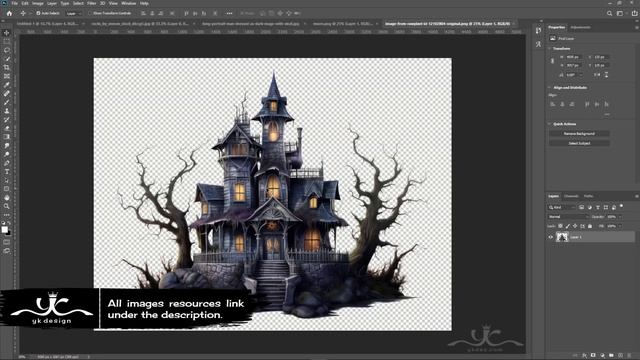The width and height of the screenshot is (640, 360).
Task: Lock transparent pixels in Layers panel
Action: 560,226
